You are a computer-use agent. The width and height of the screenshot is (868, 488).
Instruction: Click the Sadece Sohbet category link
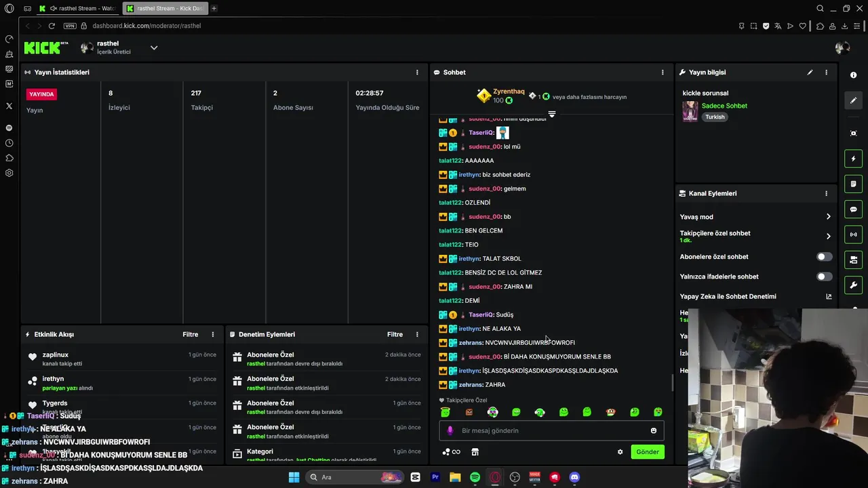pos(724,106)
